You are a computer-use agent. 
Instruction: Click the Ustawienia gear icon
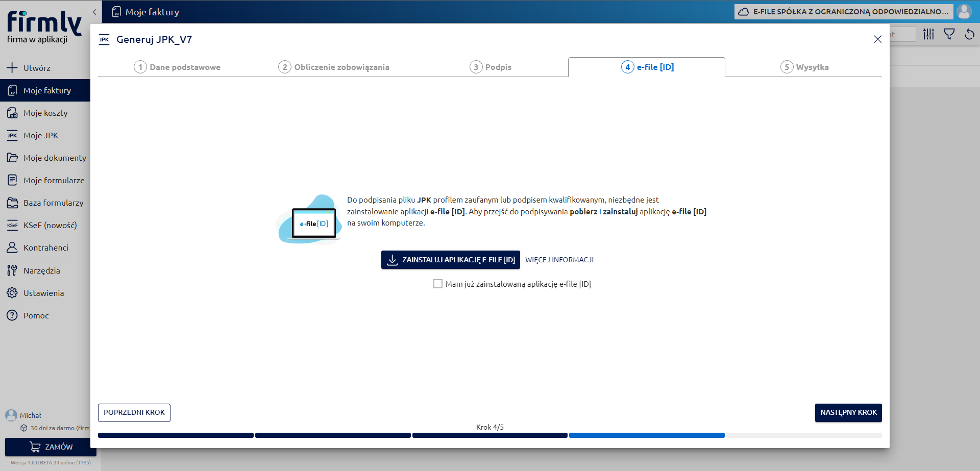(x=12, y=293)
